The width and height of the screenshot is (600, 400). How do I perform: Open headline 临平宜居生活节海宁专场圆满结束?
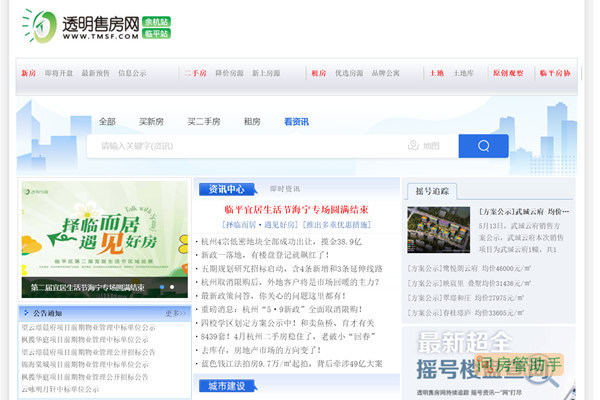(x=296, y=209)
